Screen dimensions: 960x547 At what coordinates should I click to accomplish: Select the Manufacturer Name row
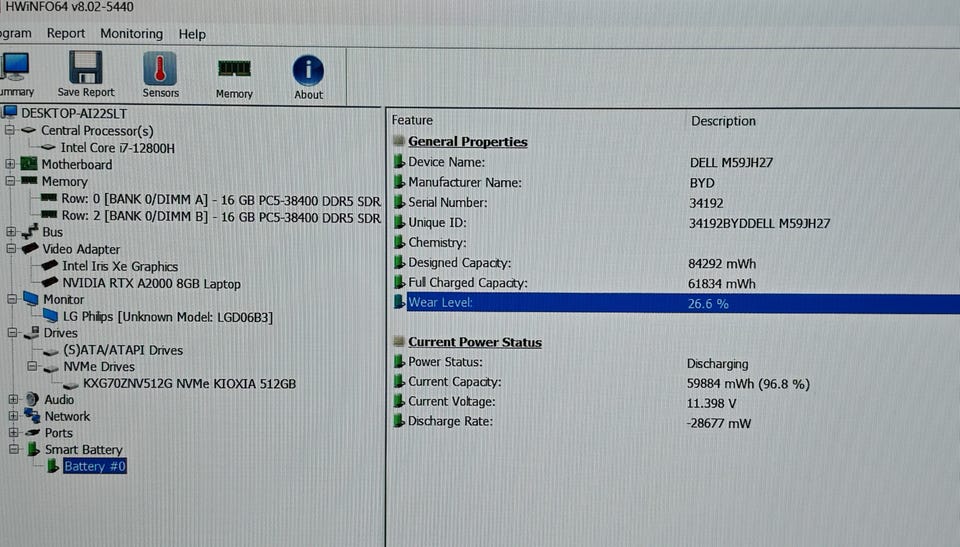tap(676, 183)
